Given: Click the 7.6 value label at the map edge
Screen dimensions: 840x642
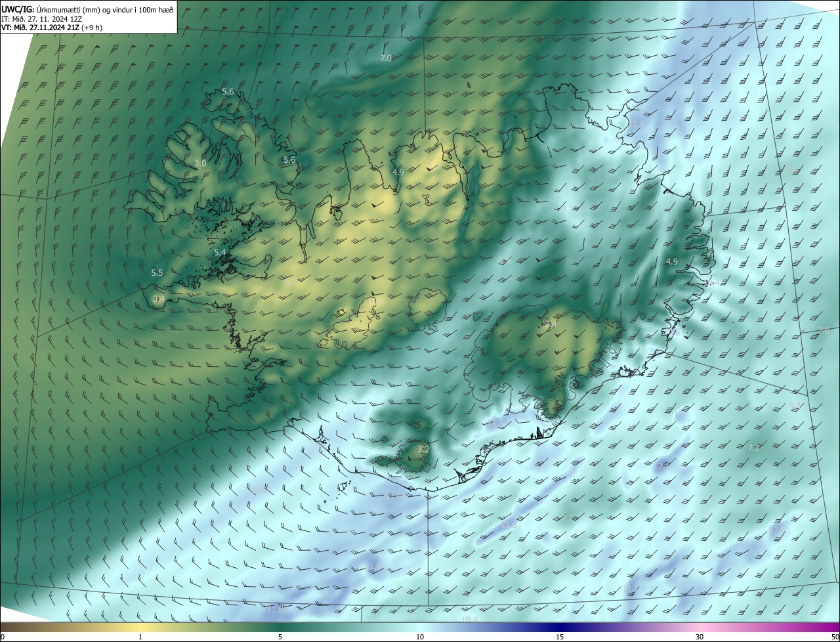Looking at the screenshot, I should point(824,332).
